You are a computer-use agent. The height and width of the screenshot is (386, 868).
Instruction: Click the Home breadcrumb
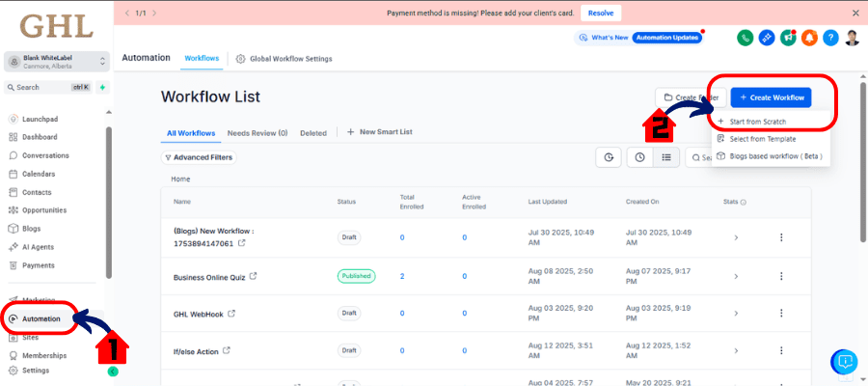tap(180, 179)
